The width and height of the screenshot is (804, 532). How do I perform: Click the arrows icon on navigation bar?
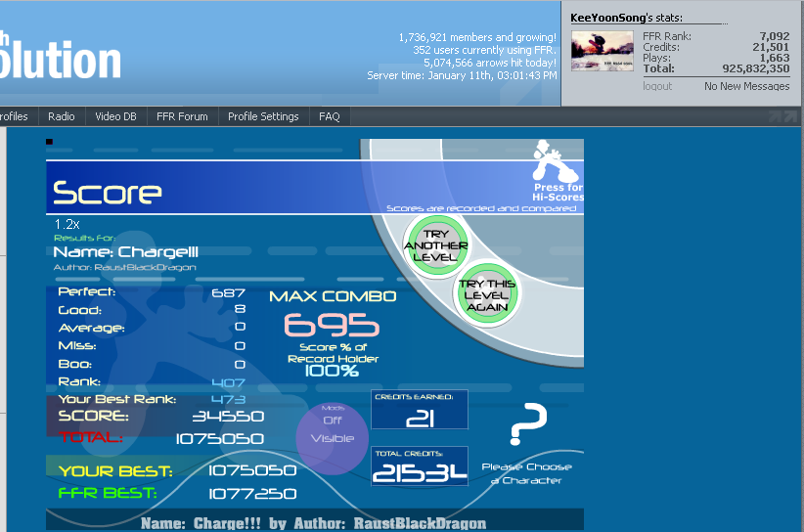click(782, 116)
